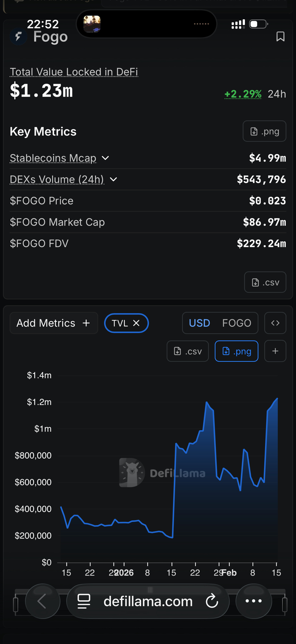Bookmark the Fogo chain page
This screenshot has height=644, width=296.
[x=280, y=36]
